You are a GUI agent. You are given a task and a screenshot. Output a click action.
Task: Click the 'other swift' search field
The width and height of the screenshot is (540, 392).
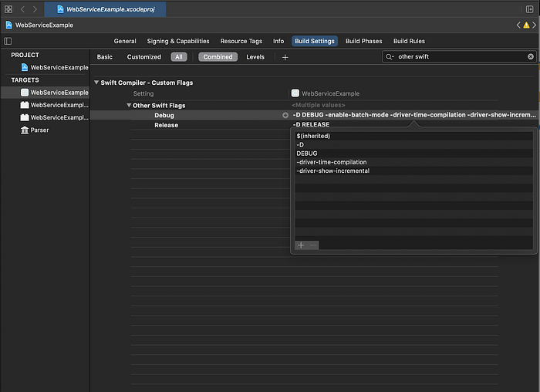[461, 57]
